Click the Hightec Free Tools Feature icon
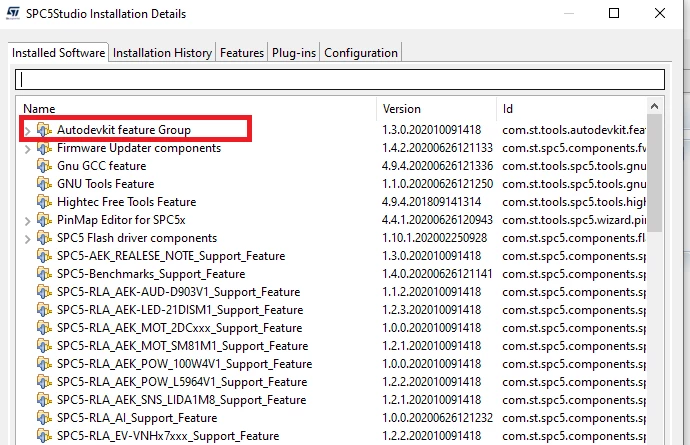Image resolution: width=690 pixels, height=445 pixels. click(44, 202)
